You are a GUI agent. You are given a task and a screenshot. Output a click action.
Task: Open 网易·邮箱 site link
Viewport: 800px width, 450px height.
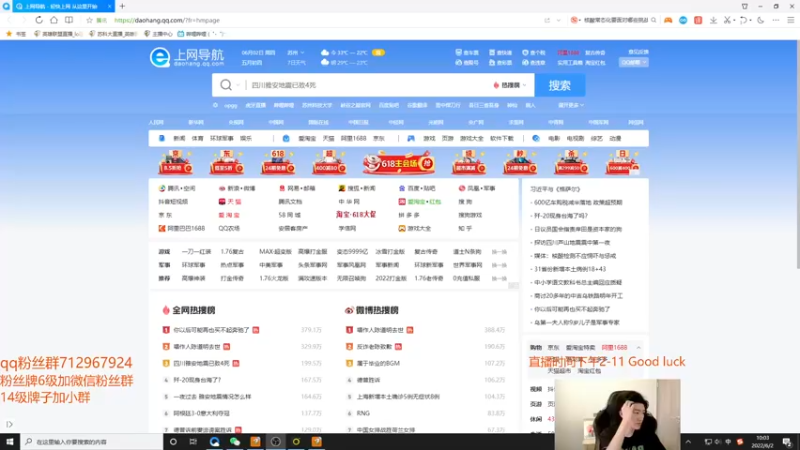pos(297,188)
